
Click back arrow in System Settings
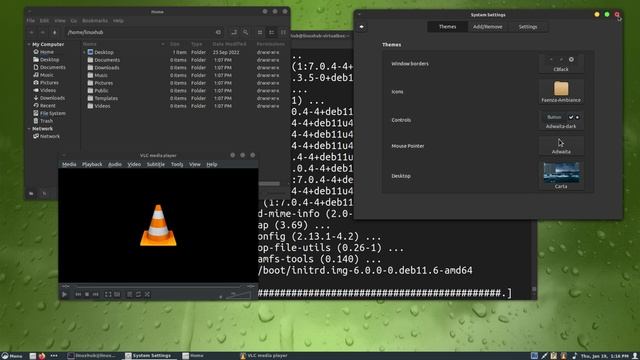coord(362,27)
